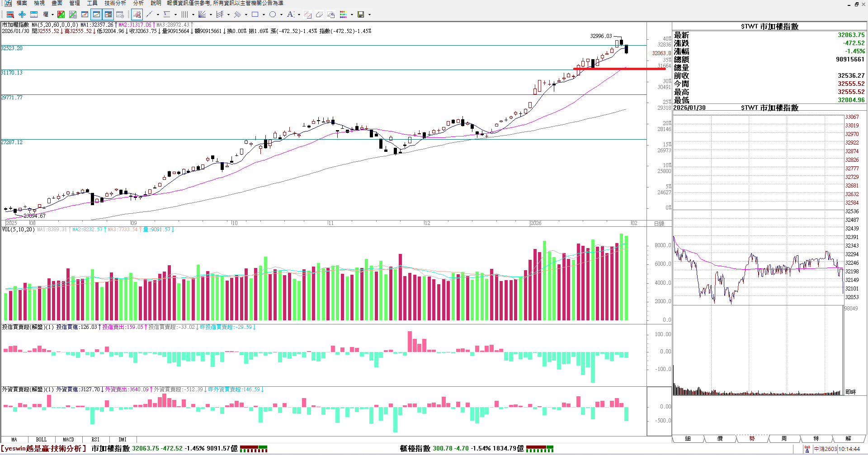The width and height of the screenshot is (868, 455).
Task: Click the red horizontal support line
Action: pyautogui.click(x=619, y=69)
